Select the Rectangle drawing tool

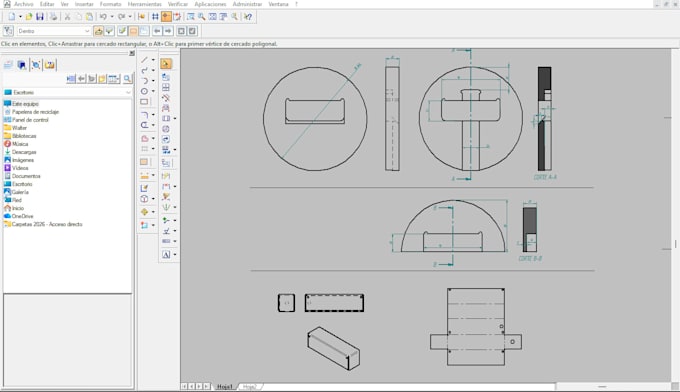144,102
